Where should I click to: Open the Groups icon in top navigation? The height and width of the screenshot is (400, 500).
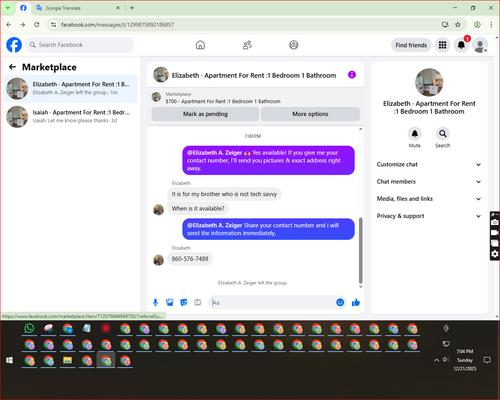(294, 45)
